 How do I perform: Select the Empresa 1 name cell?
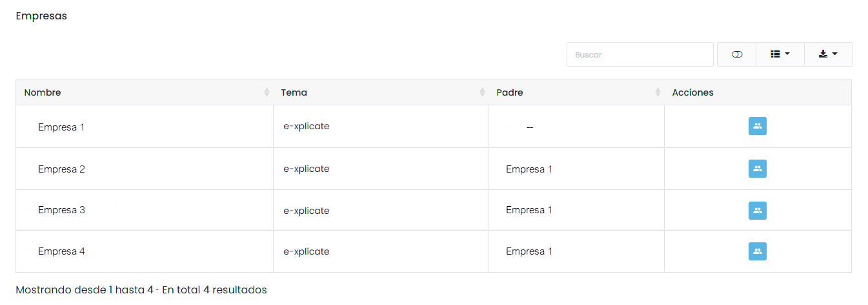(61, 127)
